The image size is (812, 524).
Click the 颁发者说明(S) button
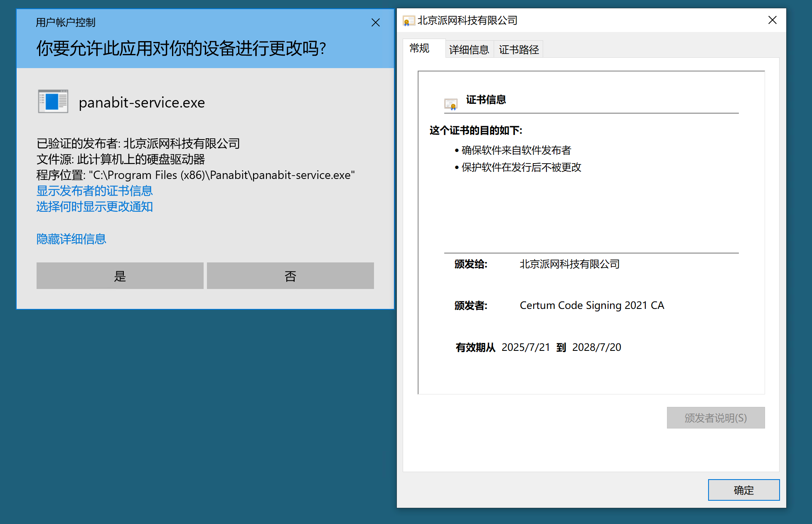(x=716, y=418)
